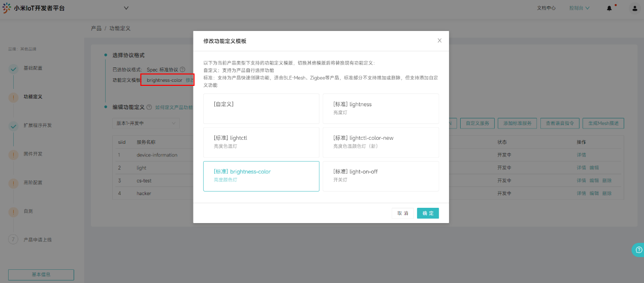Open the 版本1-开发中 version dropdown
644x283 pixels.
pos(146,123)
